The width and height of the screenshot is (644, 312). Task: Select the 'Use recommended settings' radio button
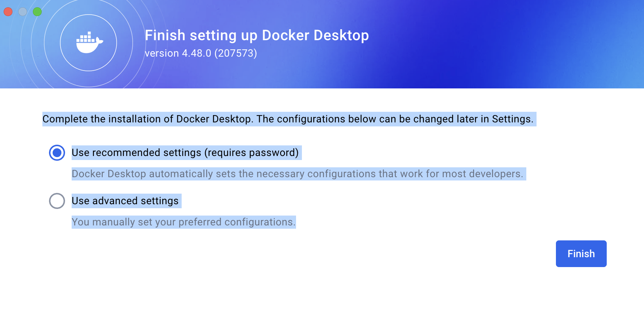57,153
